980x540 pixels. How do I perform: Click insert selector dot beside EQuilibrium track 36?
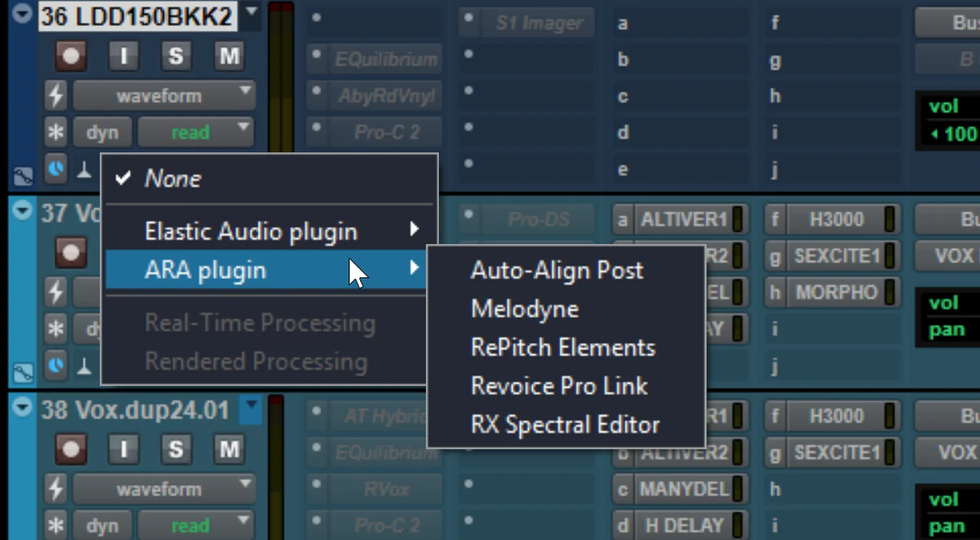pos(316,54)
